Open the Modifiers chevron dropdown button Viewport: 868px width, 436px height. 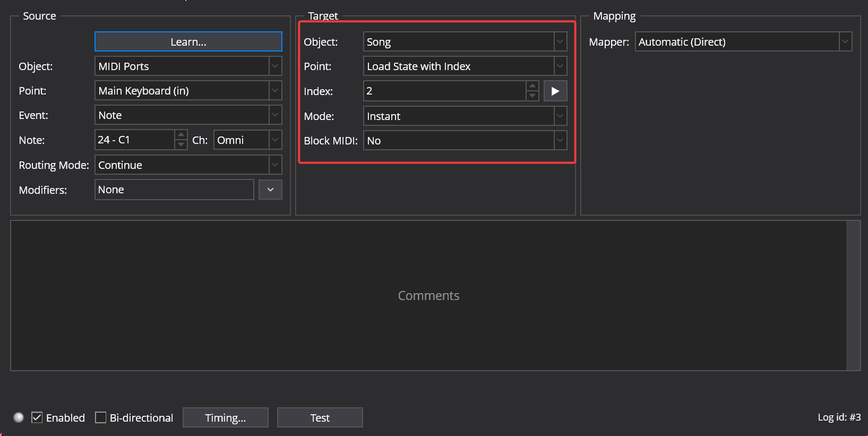tap(270, 190)
